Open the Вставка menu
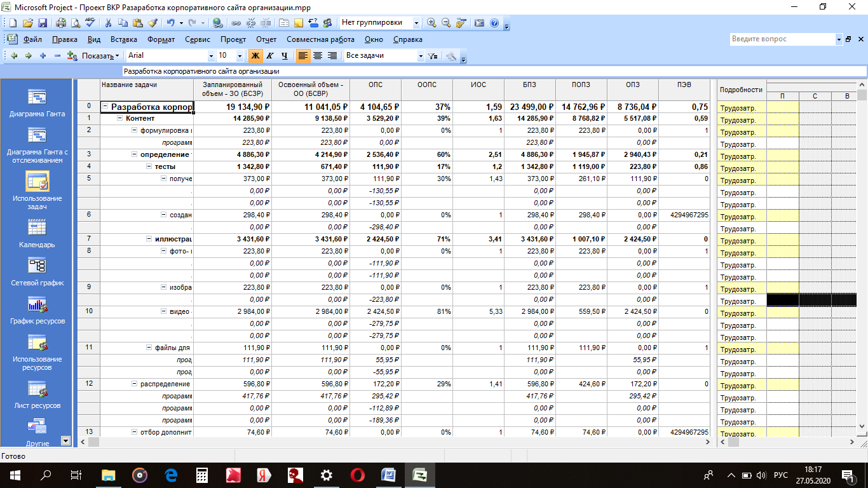Viewport: 868px width, 488px height. coord(124,39)
